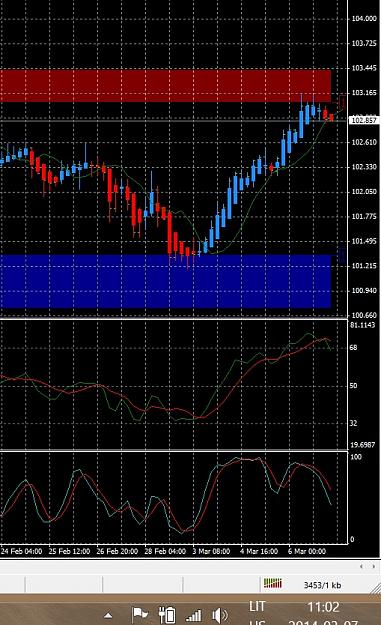
Task: Click the 68 indicator level label
Action: [354, 348]
